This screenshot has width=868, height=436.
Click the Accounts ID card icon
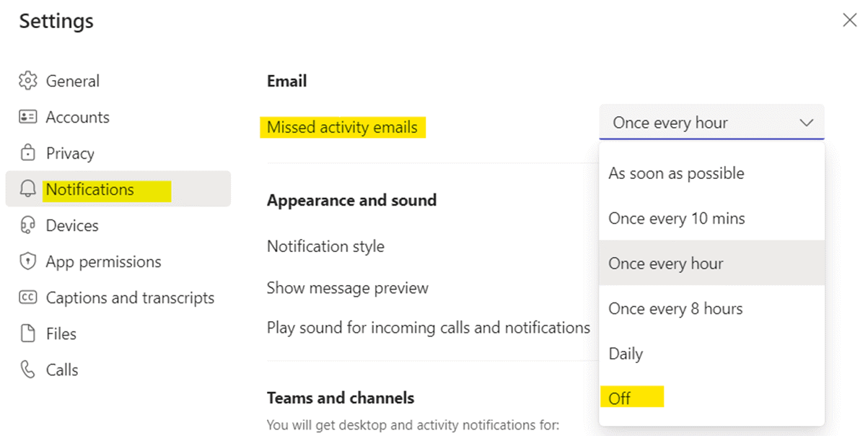tap(28, 117)
